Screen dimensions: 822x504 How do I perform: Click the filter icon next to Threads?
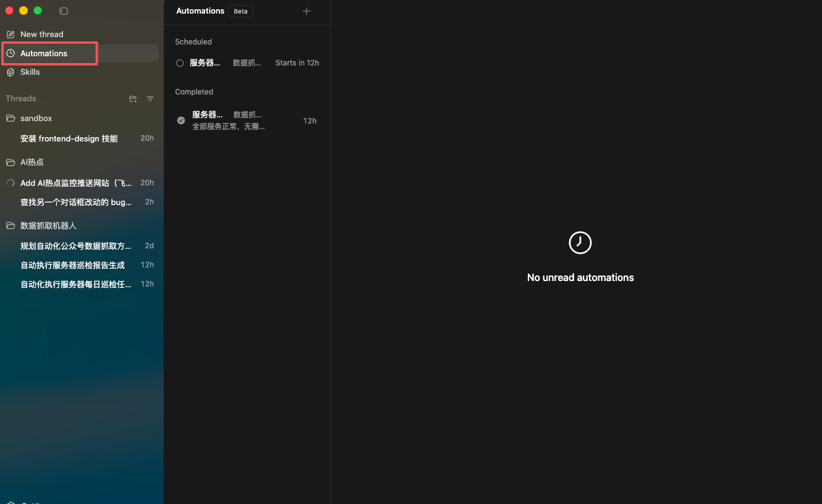click(x=150, y=99)
